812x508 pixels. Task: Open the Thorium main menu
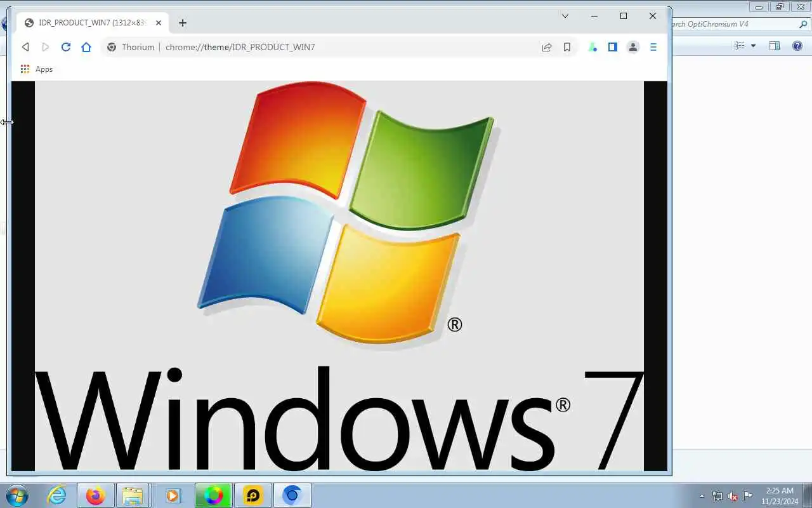[x=653, y=47]
